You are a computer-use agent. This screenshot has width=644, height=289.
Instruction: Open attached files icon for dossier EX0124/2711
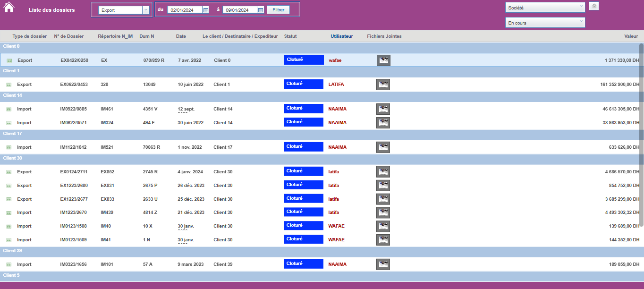click(383, 172)
